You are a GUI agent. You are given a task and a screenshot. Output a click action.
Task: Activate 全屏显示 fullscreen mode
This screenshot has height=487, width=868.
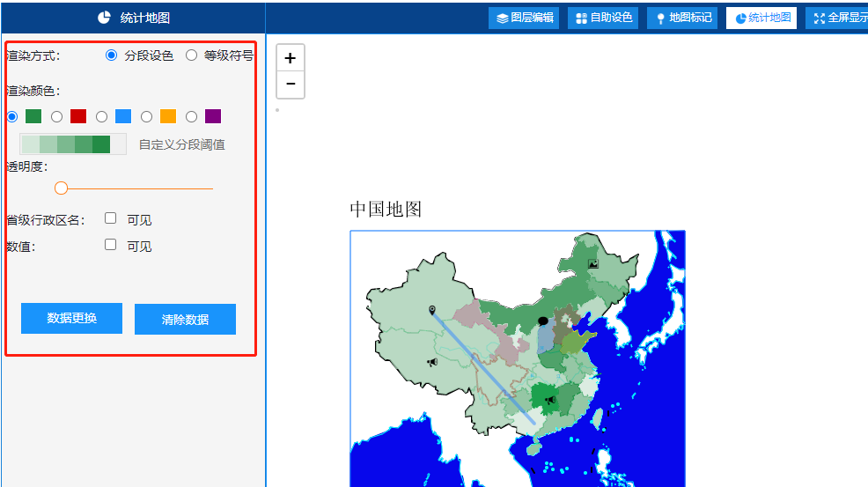[837, 18]
